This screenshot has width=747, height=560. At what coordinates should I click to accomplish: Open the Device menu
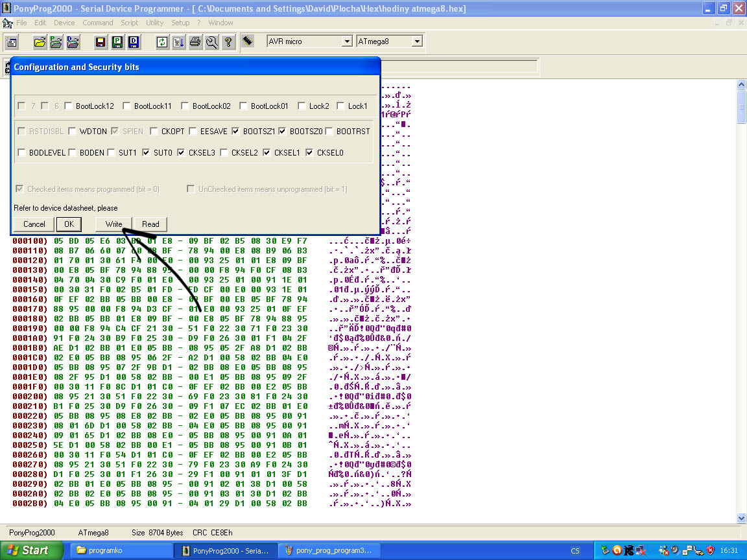(64, 23)
